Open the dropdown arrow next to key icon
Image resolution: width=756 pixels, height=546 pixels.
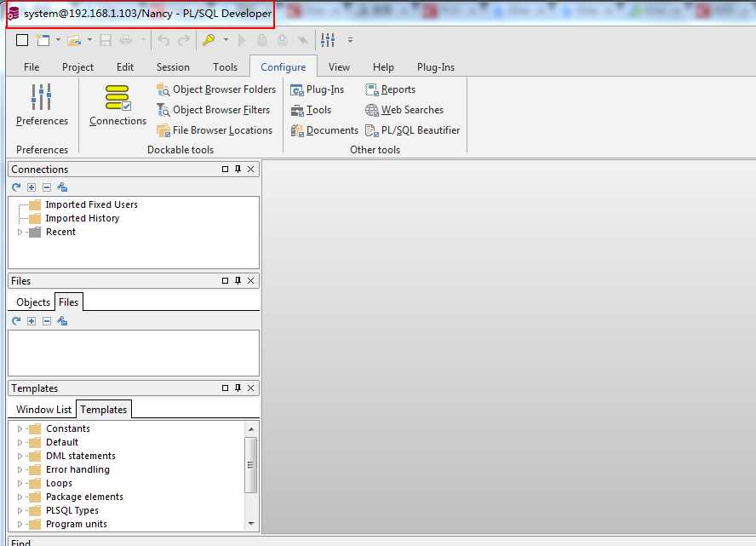[226, 39]
